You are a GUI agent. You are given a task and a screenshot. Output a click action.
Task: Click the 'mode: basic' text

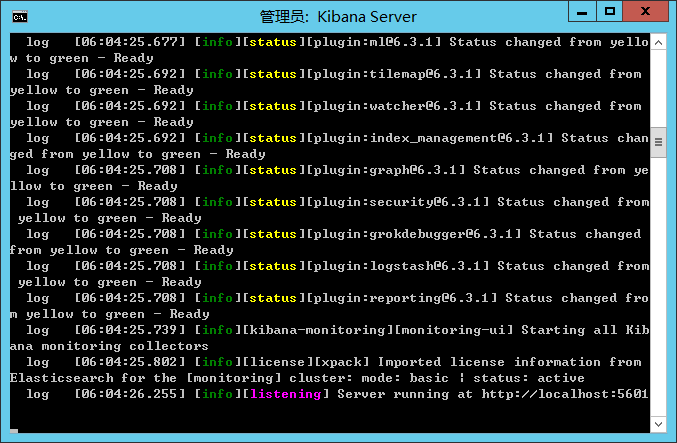tap(405, 378)
